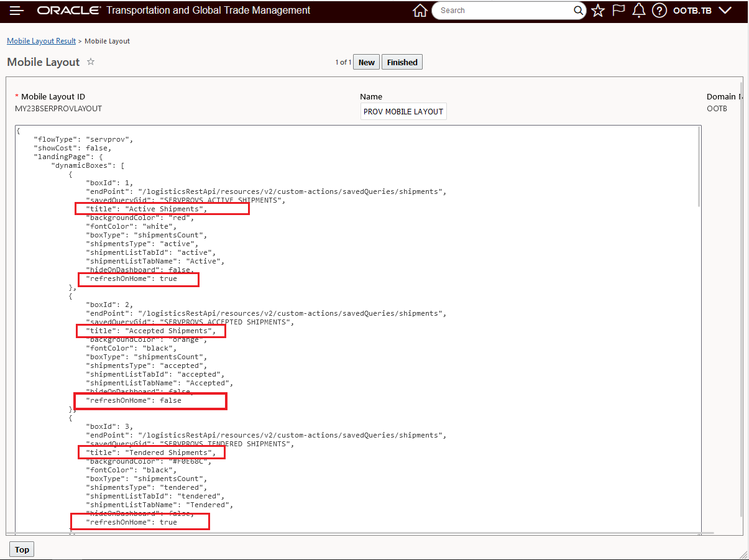Viewport: 749px width, 560px height.
Task: Click the Domain value OOTB
Action: (717, 109)
